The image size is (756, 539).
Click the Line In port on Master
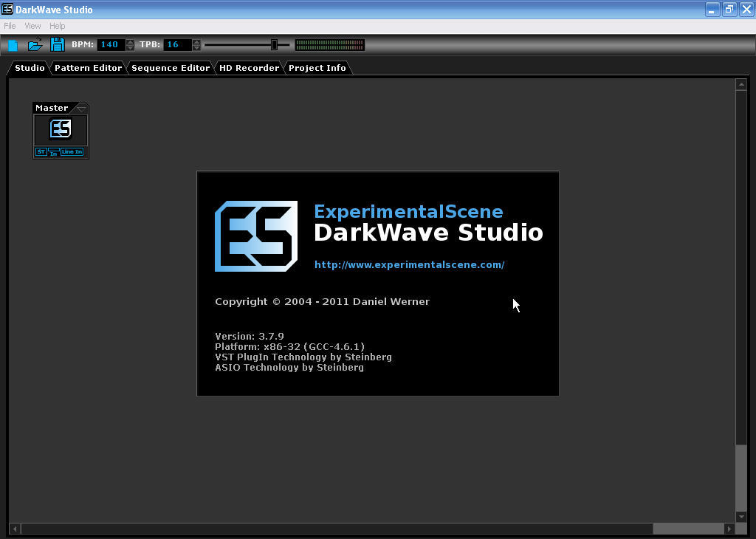tap(72, 151)
